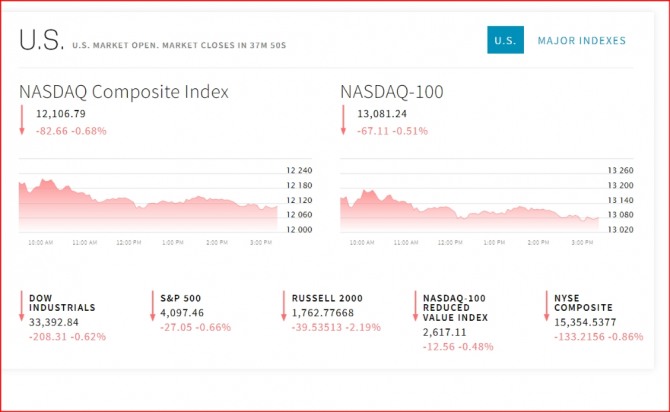Image resolution: width=670 pixels, height=412 pixels.
Task: Click the NASDAQ Composite intraday chart
Action: pos(148,204)
